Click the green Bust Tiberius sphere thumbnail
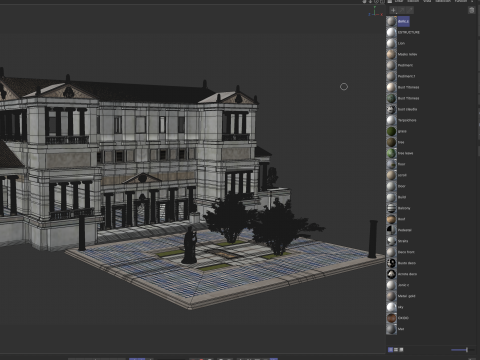480x360 pixels. 391,98
